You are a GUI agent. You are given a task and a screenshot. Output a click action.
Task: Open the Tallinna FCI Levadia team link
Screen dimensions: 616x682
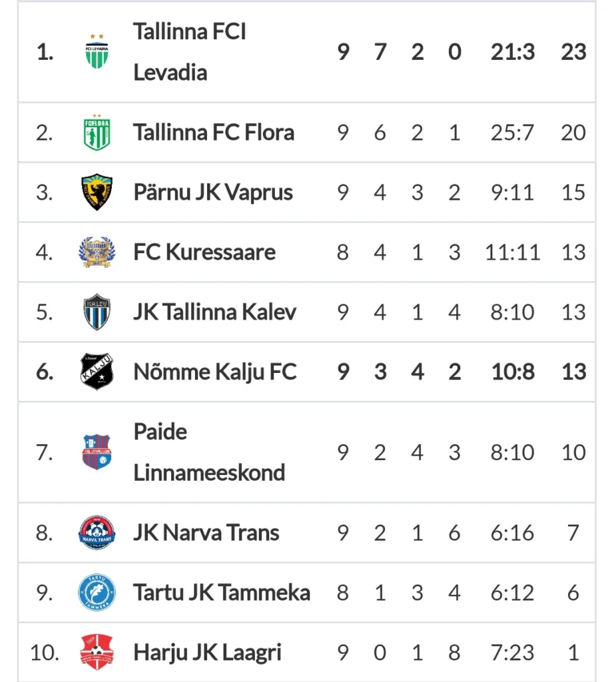coord(190,52)
